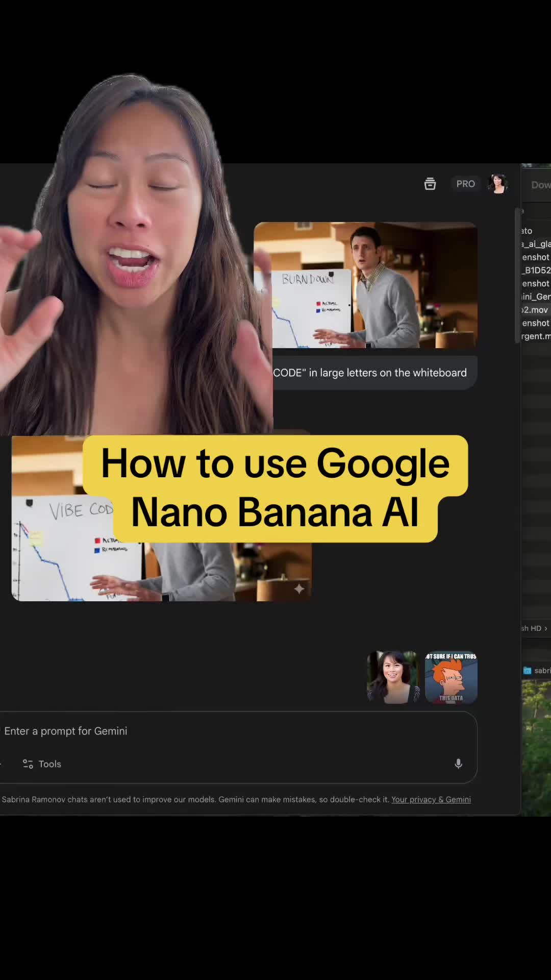
Task: Click the sparkle icon on the generated image
Action: coord(299,589)
